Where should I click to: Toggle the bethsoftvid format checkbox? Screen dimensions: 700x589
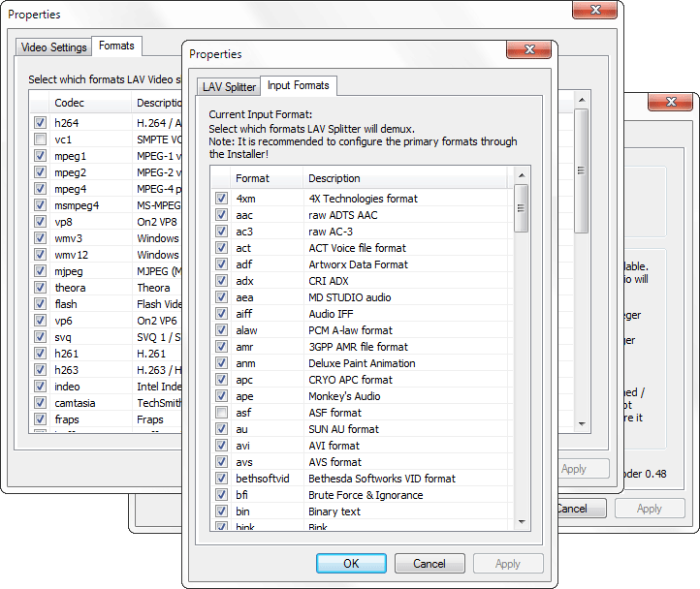click(221, 479)
